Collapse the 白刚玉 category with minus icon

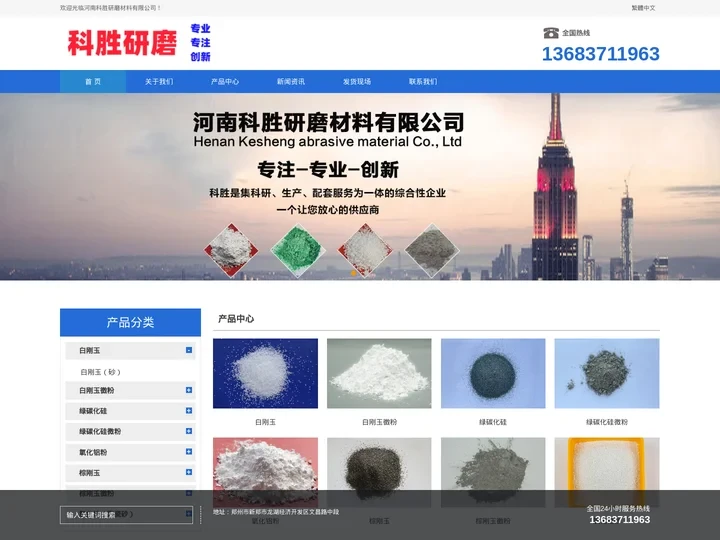189,350
